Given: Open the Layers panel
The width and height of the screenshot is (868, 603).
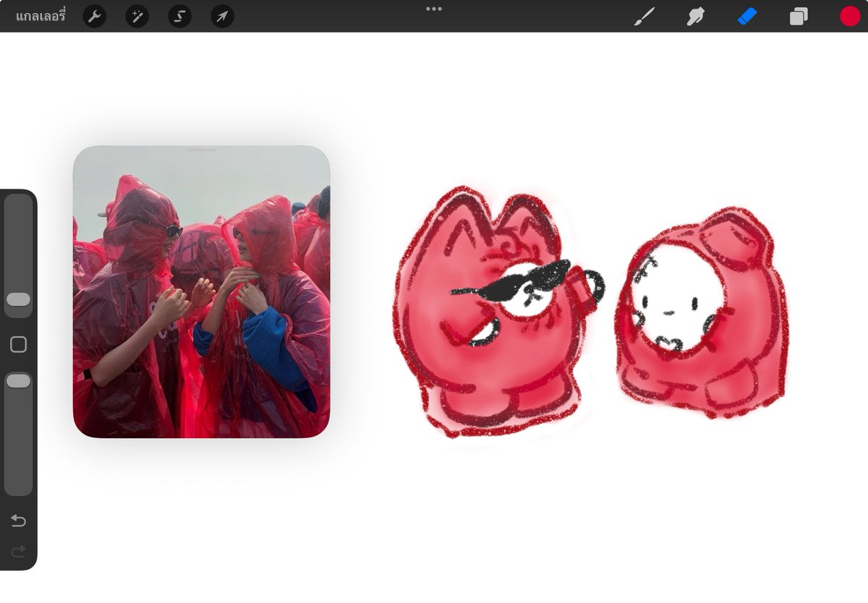Looking at the screenshot, I should pos(799,16).
